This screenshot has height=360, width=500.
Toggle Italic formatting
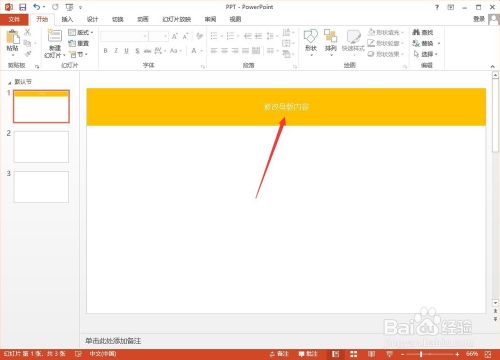pos(116,51)
